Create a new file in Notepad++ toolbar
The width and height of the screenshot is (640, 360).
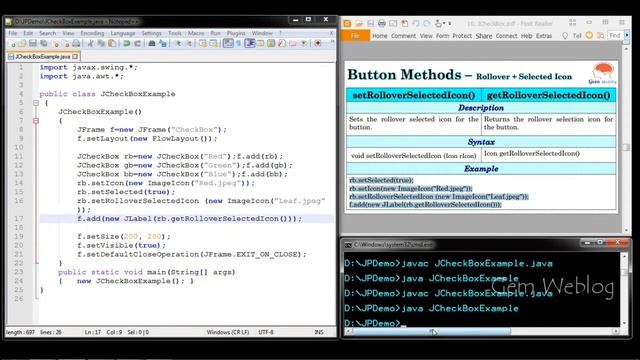click(x=11, y=43)
